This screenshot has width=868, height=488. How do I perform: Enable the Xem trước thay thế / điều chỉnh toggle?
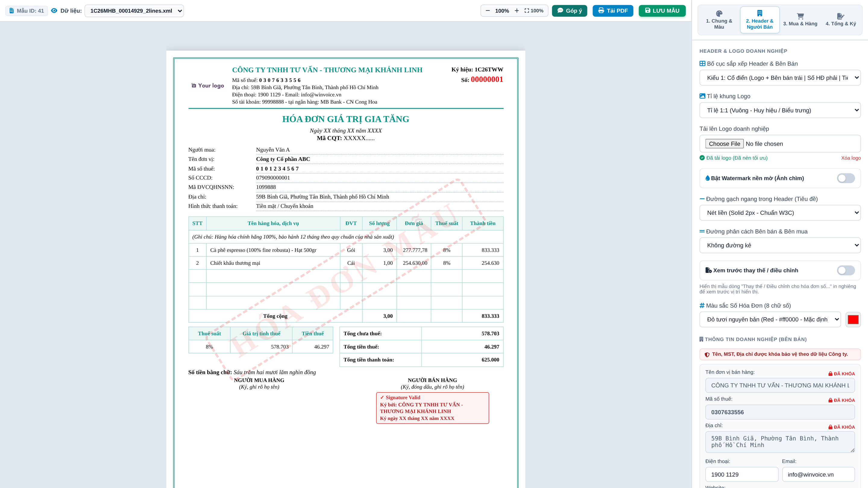click(x=845, y=271)
